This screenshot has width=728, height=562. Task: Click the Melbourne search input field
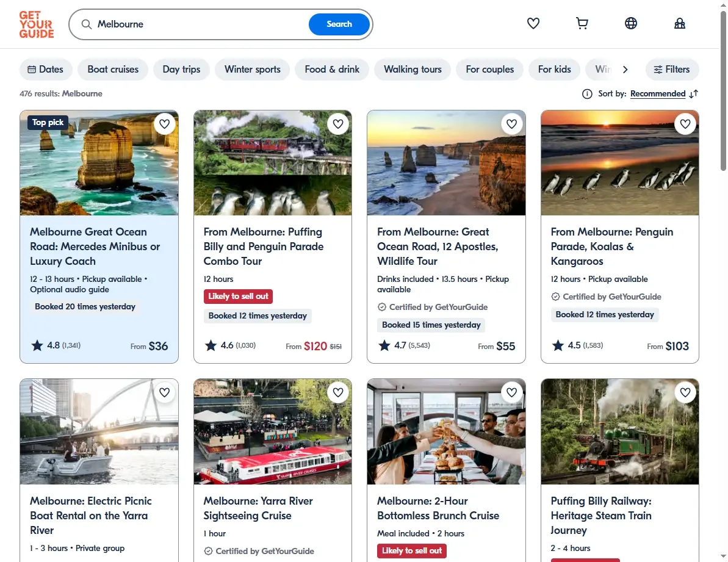coord(200,24)
